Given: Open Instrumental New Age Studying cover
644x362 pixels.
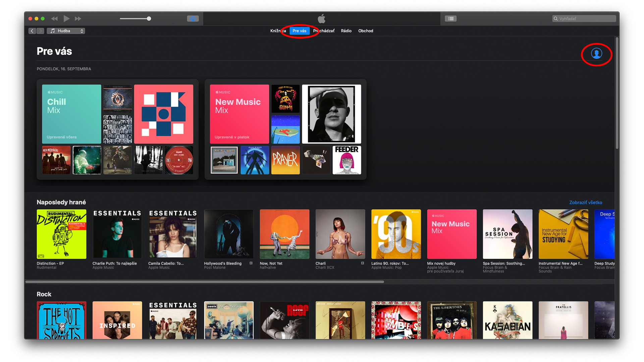Looking at the screenshot, I should [563, 234].
